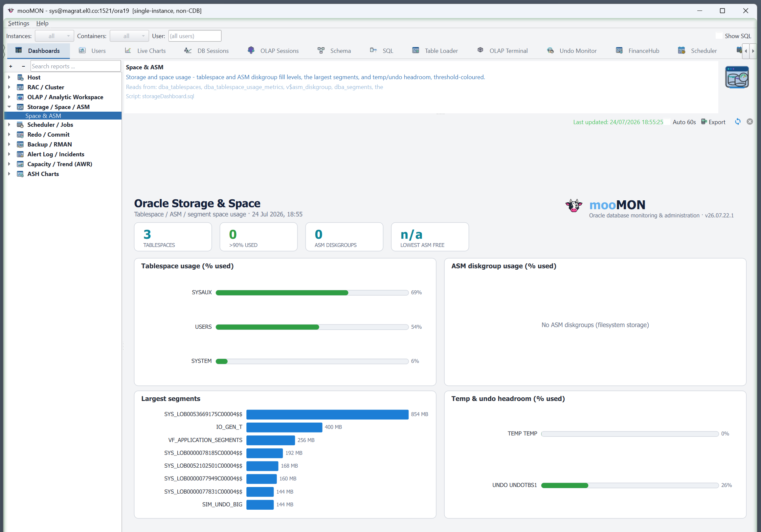Expand the ASH Charts node arrow

[x=9, y=174]
